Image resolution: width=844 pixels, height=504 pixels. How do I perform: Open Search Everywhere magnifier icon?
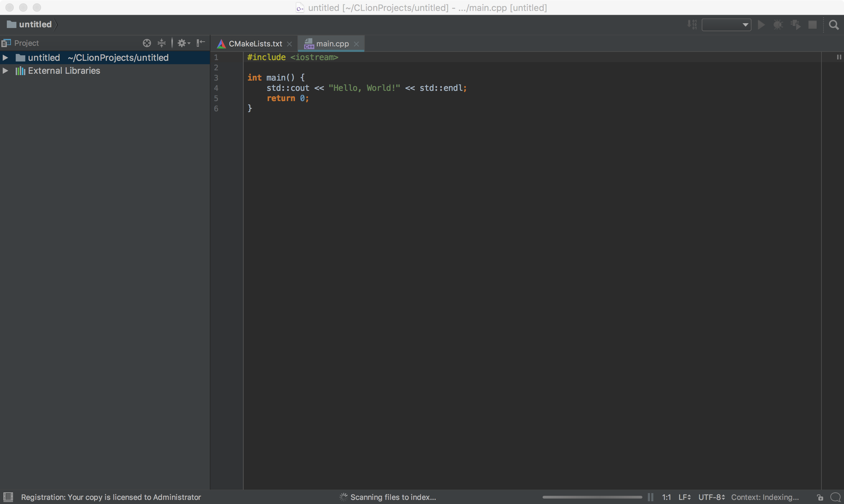(x=834, y=25)
